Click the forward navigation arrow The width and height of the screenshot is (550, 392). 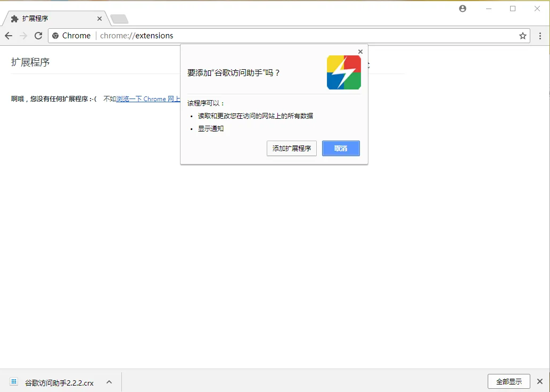pos(23,36)
